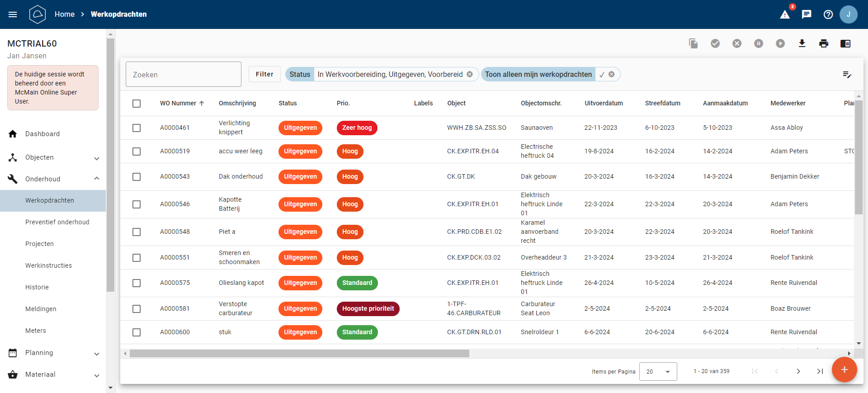This screenshot has height=393, width=868.
Task: Check the box for work order A0000461
Action: (x=137, y=128)
